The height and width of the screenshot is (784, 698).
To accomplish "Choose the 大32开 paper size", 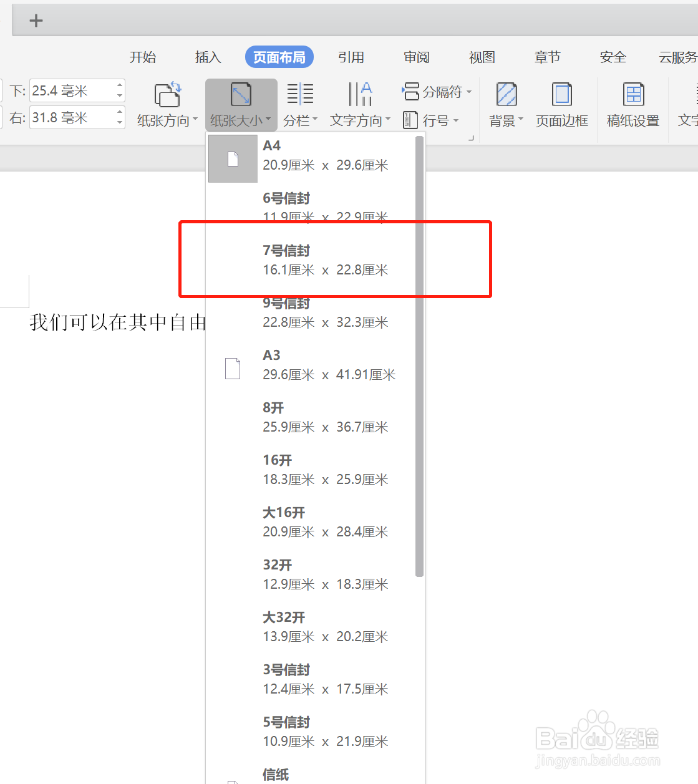I will 312,627.
